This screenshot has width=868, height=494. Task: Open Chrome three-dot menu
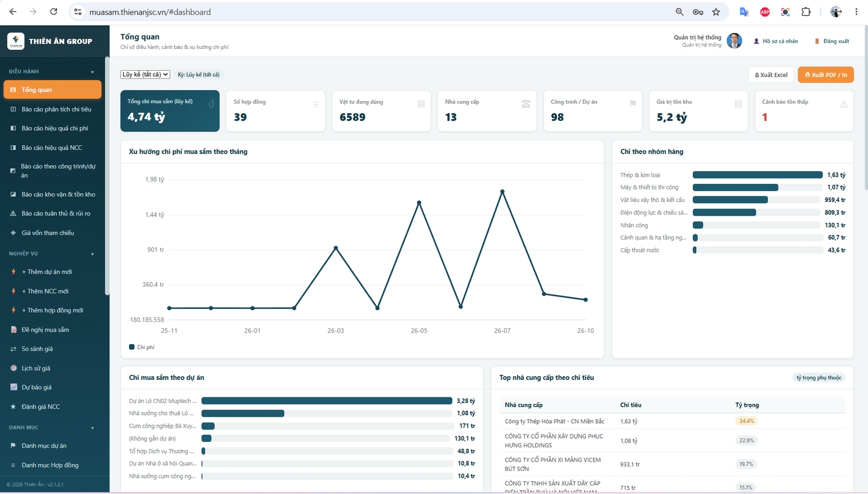point(856,12)
